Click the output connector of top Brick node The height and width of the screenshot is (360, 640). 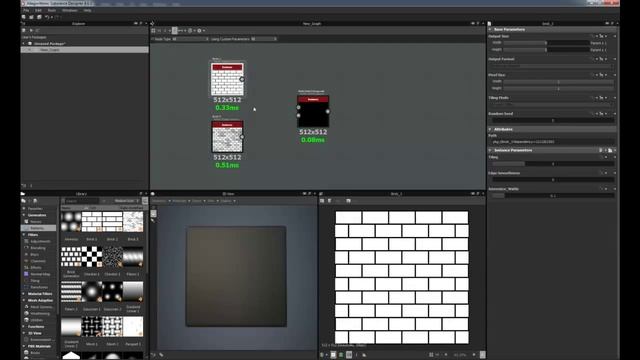coord(242,79)
